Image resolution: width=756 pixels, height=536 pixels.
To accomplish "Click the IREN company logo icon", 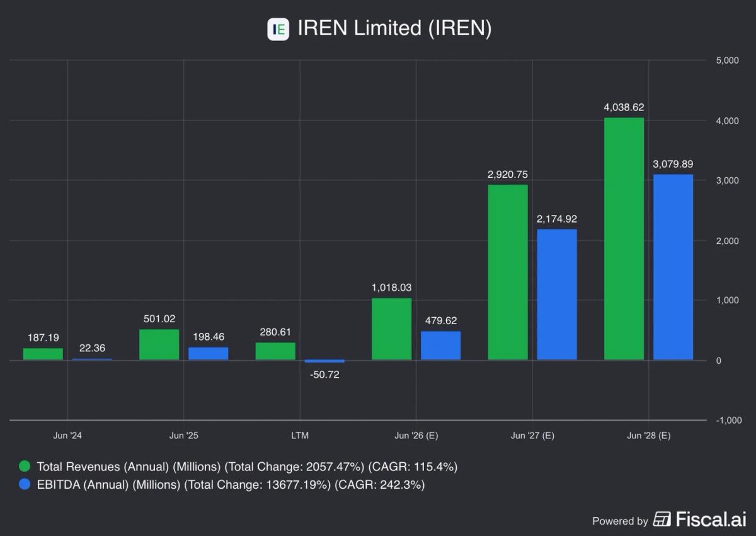I will click(x=278, y=29).
